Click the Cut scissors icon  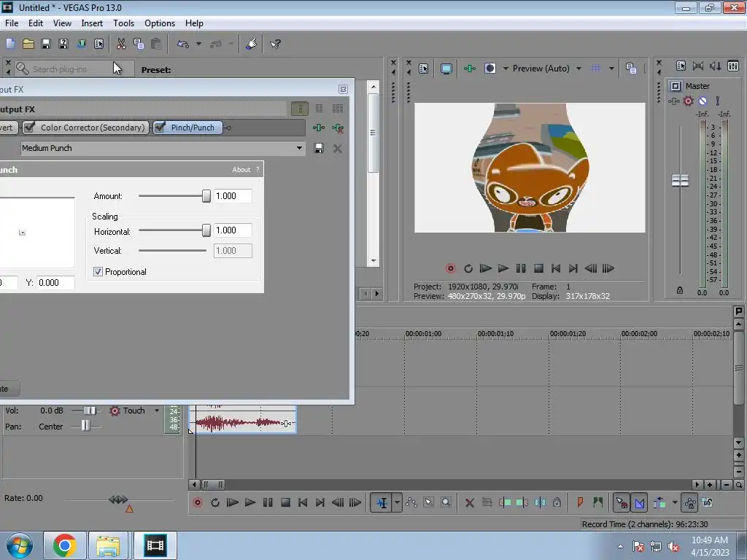tap(121, 44)
